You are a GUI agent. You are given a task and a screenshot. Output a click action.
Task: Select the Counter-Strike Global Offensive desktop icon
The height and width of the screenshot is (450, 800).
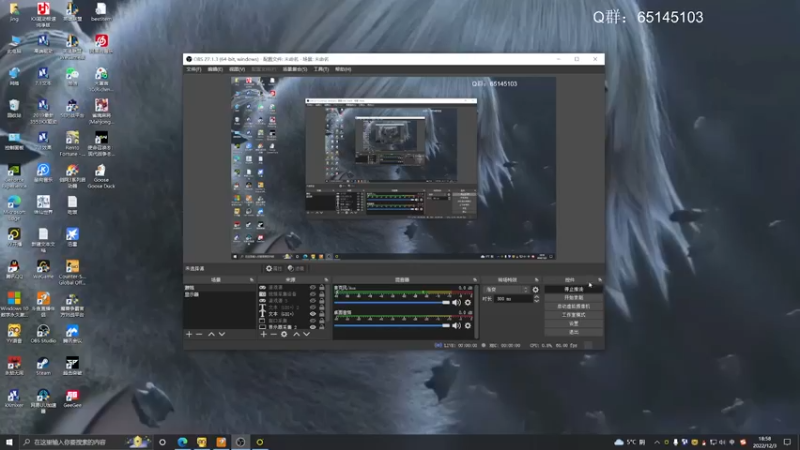pyautogui.click(x=72, y=272)
